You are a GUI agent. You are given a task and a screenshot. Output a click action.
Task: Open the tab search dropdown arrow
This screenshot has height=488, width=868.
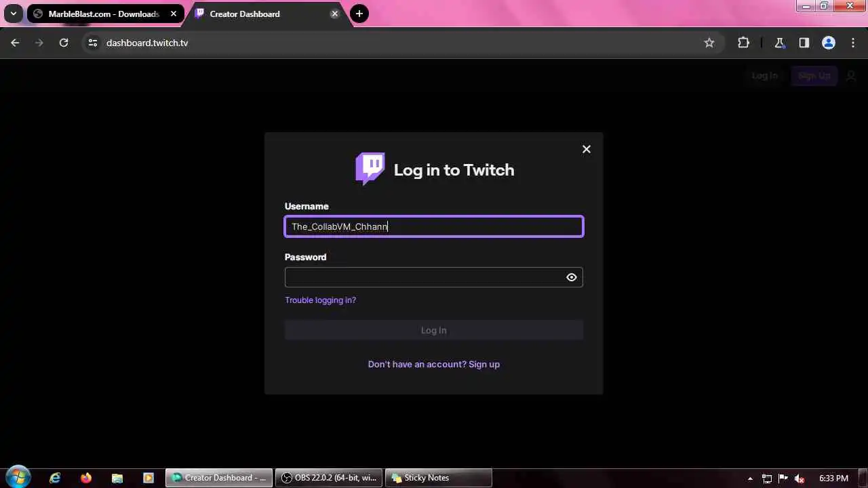(13, 14)
